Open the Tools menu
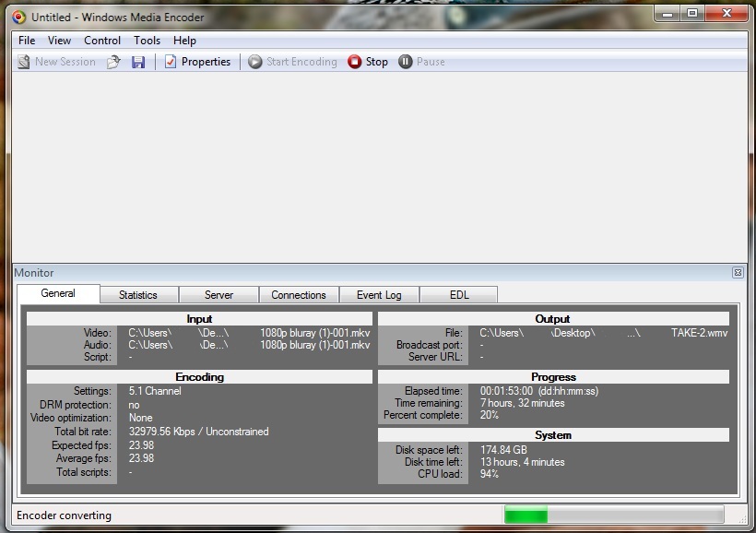Viewport: 756px width, 533px height. coord(148,41)
